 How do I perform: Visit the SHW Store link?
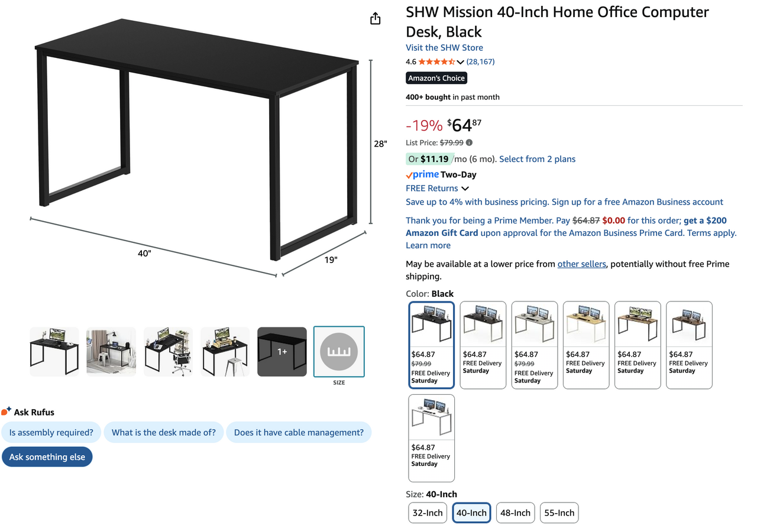pyautogui.click(x=444, y=48)
